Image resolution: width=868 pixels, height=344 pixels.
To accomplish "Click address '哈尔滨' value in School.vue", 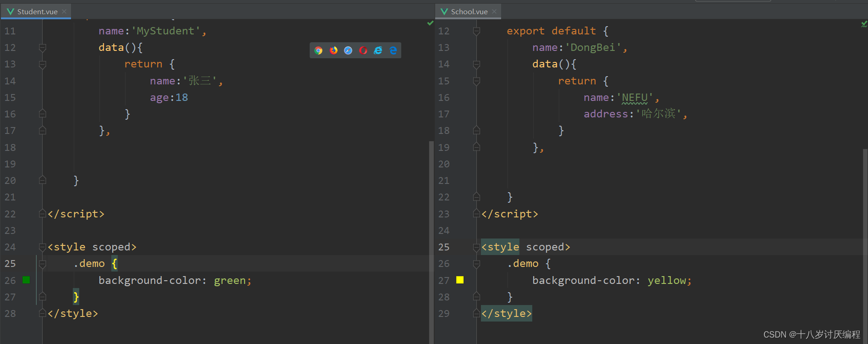I will (x=659, y=114).
